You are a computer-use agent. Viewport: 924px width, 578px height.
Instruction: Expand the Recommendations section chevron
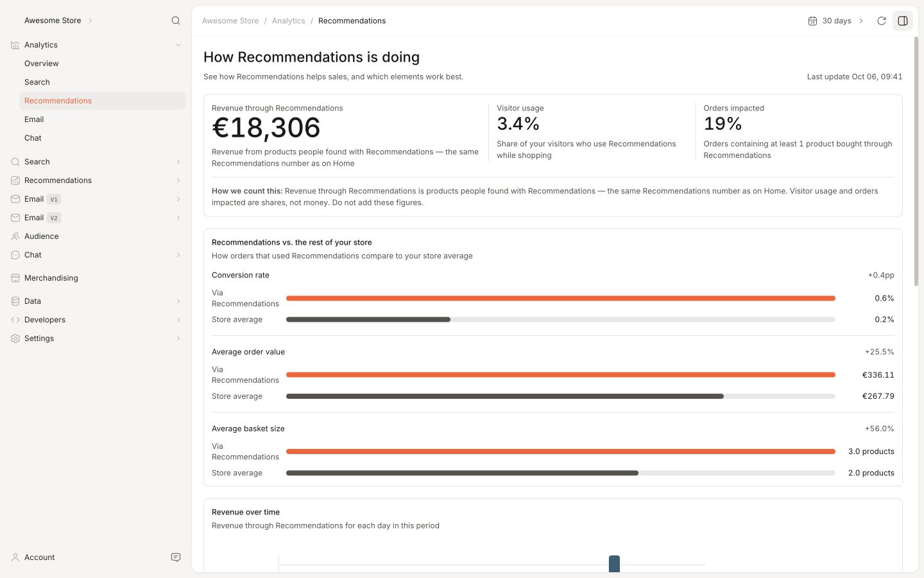[x=178, y=180]
